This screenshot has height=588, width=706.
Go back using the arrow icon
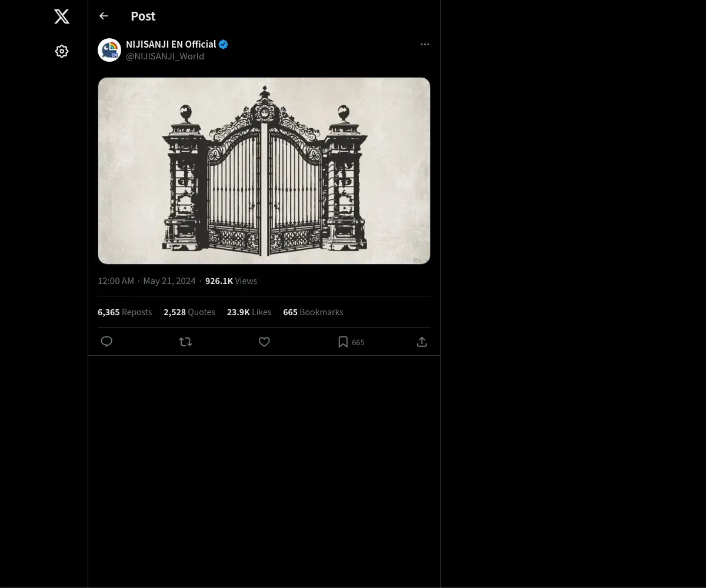pos(104,16)
